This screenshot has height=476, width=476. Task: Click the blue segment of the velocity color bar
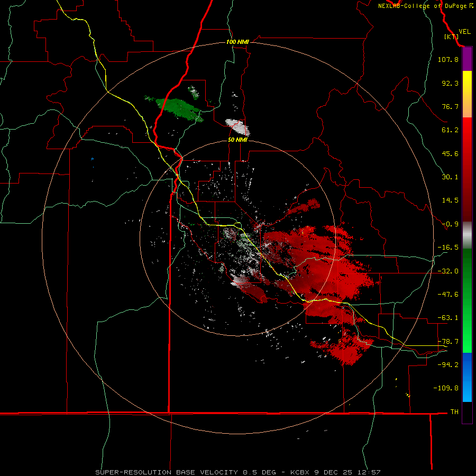pyautogui.click(x=467, y=377)
